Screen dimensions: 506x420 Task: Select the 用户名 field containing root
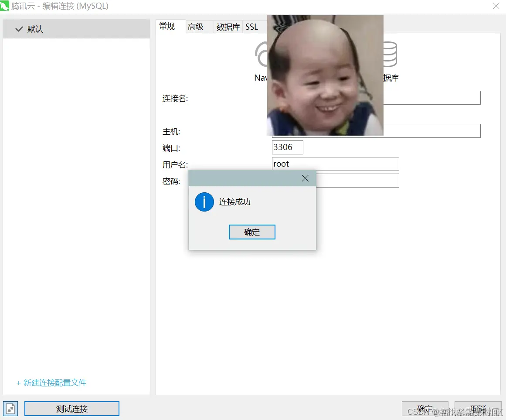point(336,164)
